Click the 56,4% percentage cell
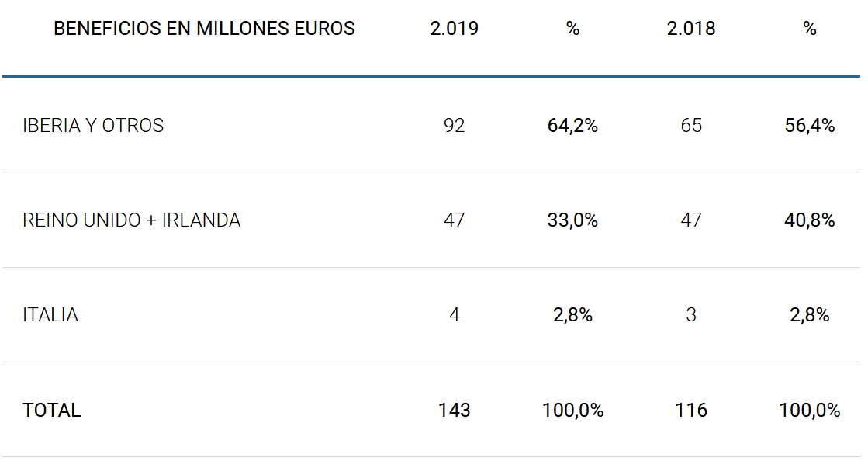The width and height of the screenshot is (868, 461). coord(810,126)
